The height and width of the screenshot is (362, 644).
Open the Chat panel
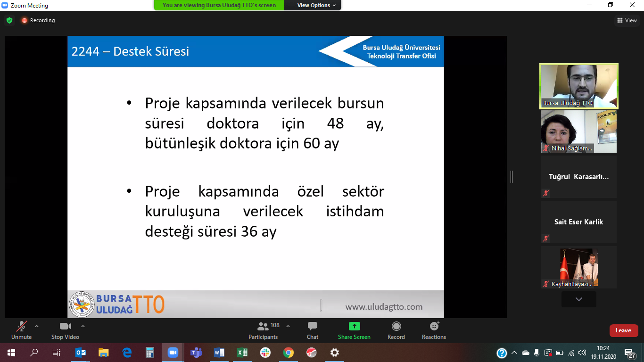click(312, 330)
